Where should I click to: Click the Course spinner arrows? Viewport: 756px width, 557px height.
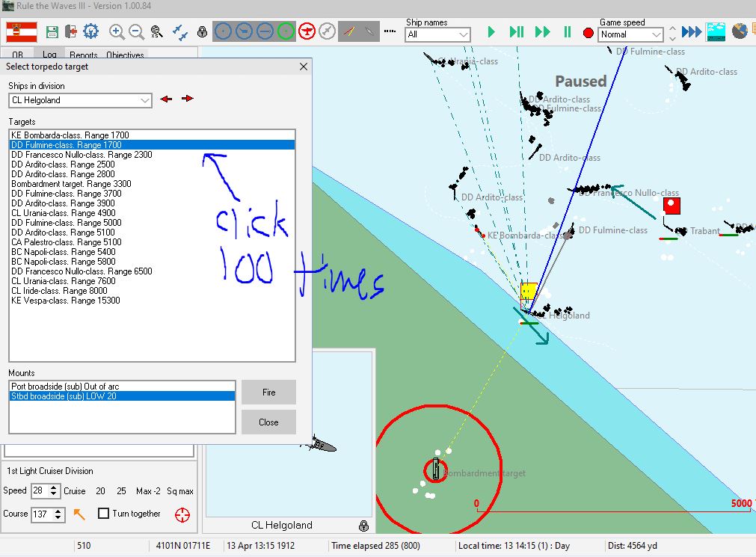58,514
